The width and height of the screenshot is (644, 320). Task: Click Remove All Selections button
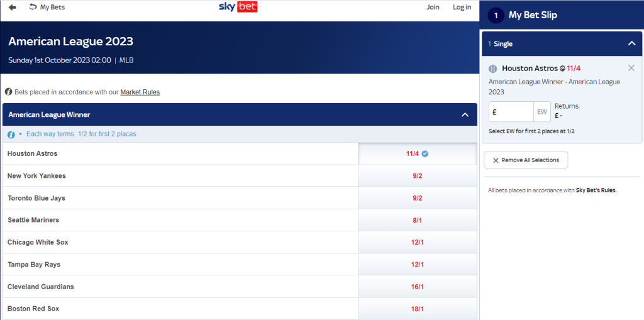(x=526, y=160)
